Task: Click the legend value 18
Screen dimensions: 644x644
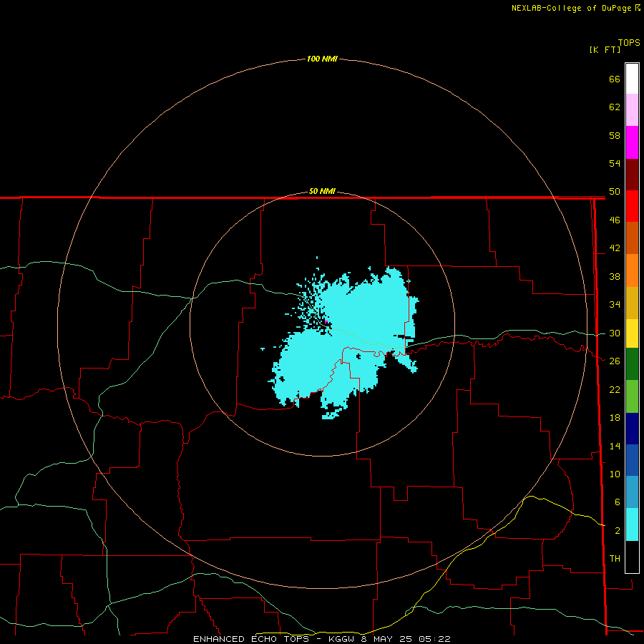Action: pos(615,418)
